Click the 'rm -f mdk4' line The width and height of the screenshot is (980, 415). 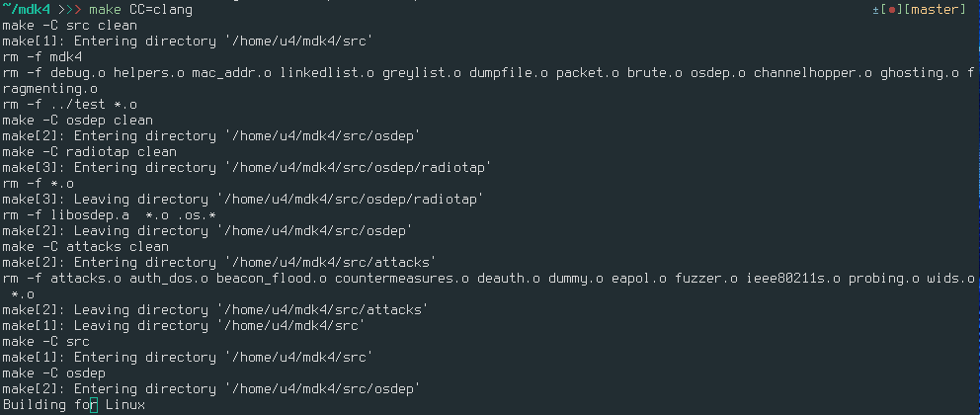41,57
